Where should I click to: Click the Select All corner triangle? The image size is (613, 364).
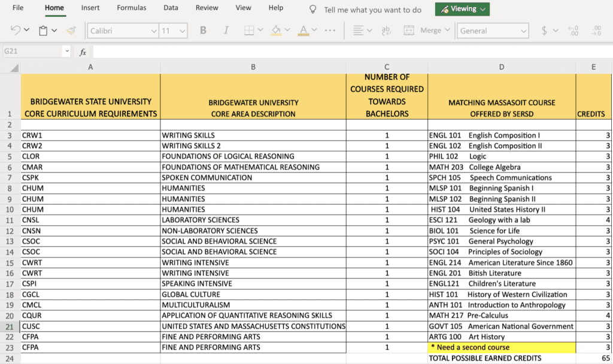[x=14, y=68]
